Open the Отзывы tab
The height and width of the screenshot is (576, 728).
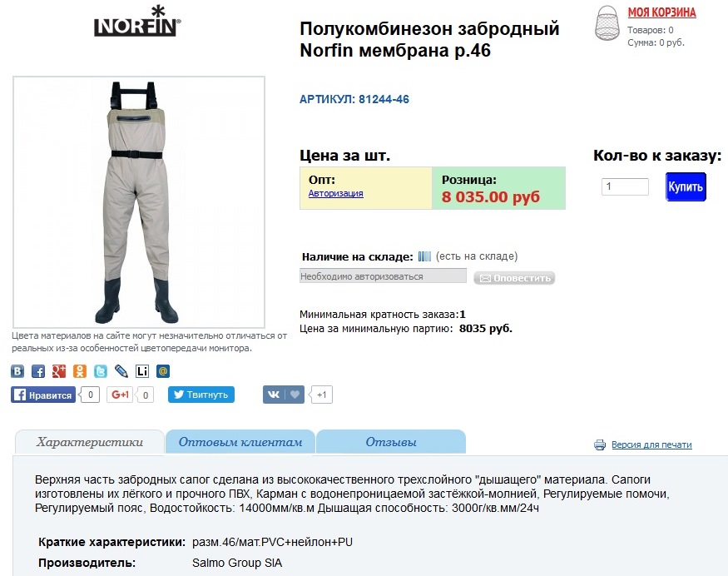pyautogui.click(x=391, y=442)
